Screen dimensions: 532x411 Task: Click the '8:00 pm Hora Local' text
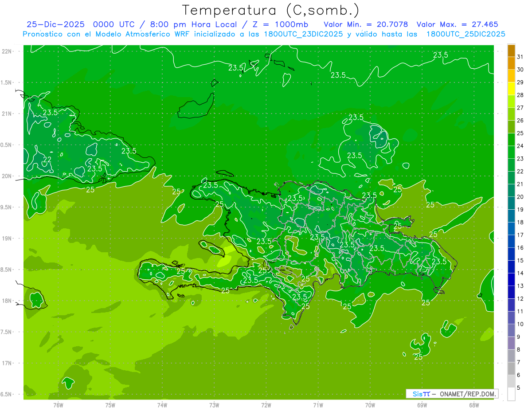(x=194, y=24)
